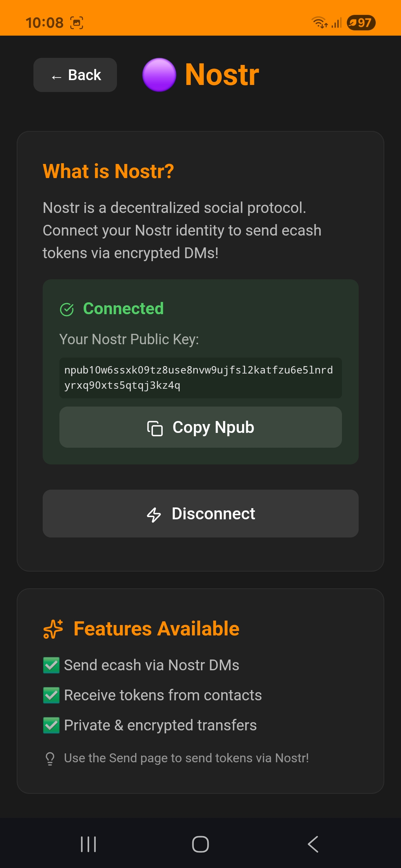The height and width of the screenshot is (868, 401).
Task: Tap the lightbulb tip icon near bottom
Action: tap(50, 757)
